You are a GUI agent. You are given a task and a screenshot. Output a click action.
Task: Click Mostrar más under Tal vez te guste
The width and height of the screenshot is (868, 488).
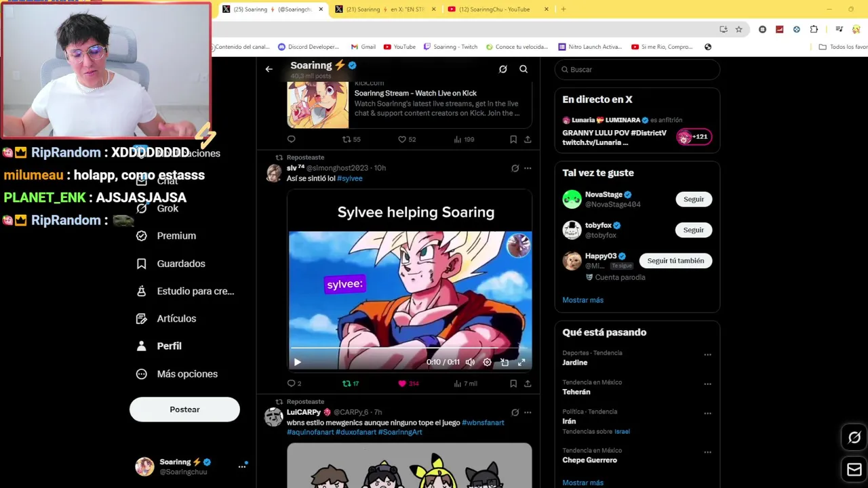[583, 300]
